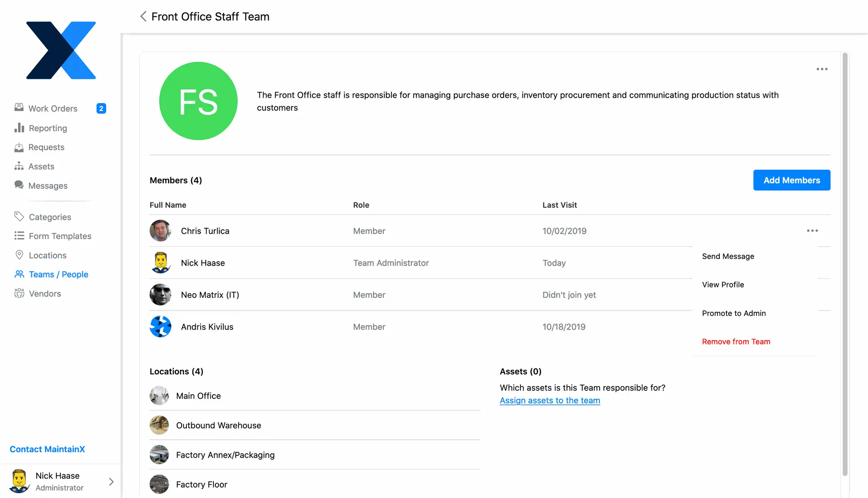Follow Assign assets to the team link
Viewport: 868px width, 498px height.
tap(550, 400)
